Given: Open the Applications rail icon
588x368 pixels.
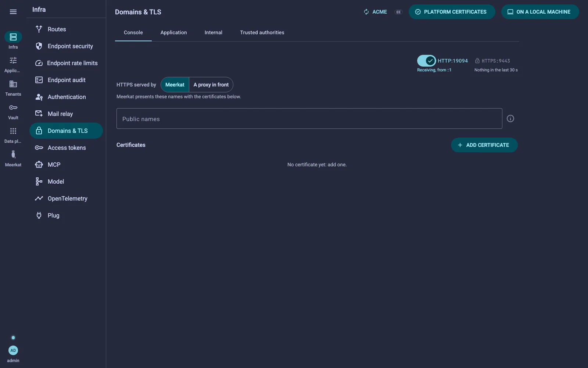Looking at the screenshot, I should point(13,60).
